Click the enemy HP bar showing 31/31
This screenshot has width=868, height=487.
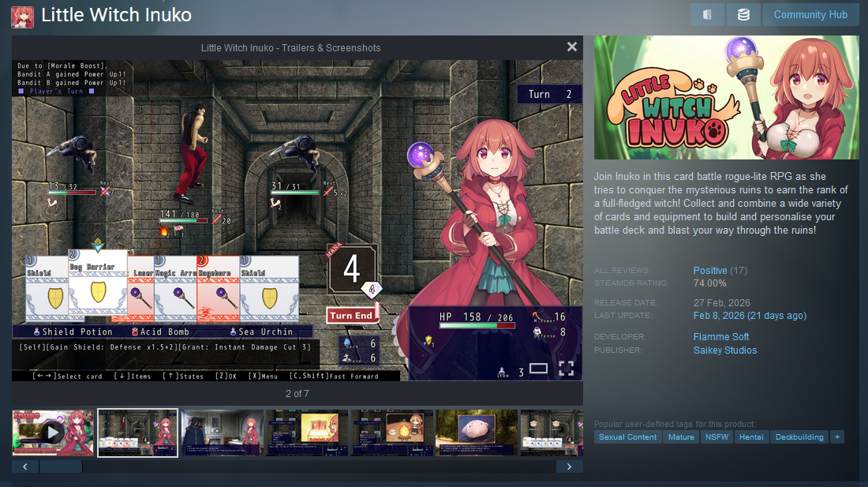point(295,193)
